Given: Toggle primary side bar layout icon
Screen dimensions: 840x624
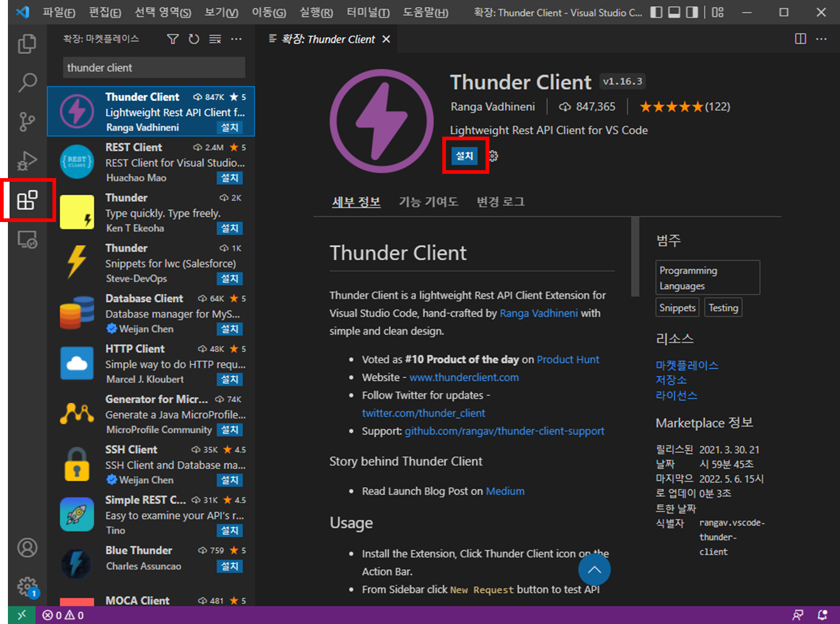Looking at the screenshot, I should pyautogui.click(x=656, y=12).
